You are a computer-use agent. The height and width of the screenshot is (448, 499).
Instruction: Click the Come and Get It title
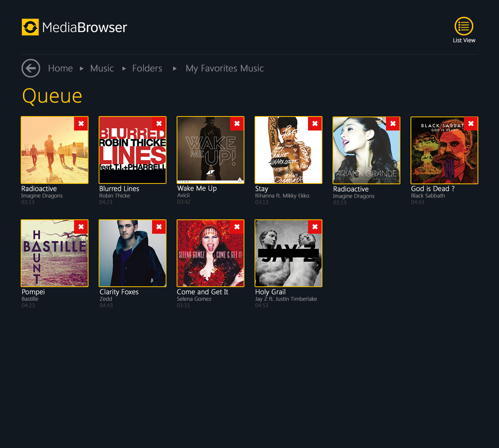click(x=202, y=292)
